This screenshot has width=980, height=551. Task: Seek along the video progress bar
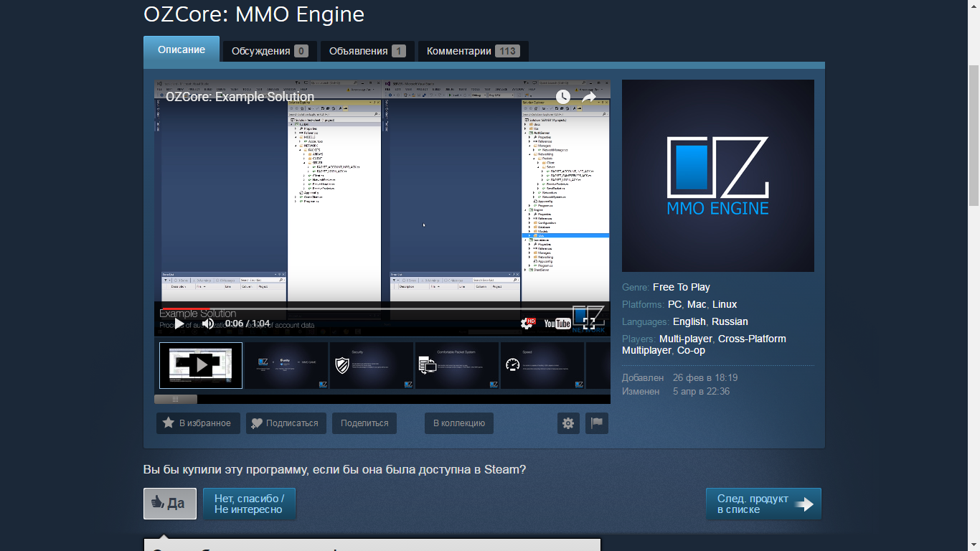(x=382, y=309)
